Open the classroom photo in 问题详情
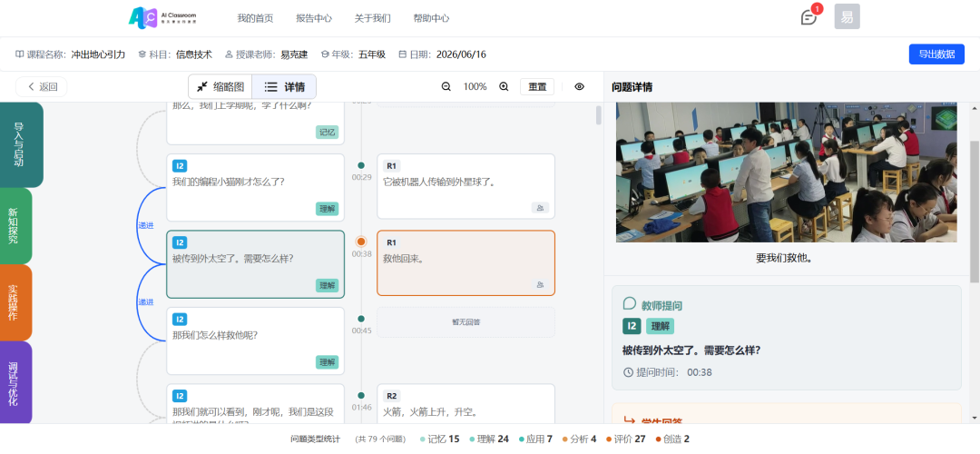 [786, 172]
